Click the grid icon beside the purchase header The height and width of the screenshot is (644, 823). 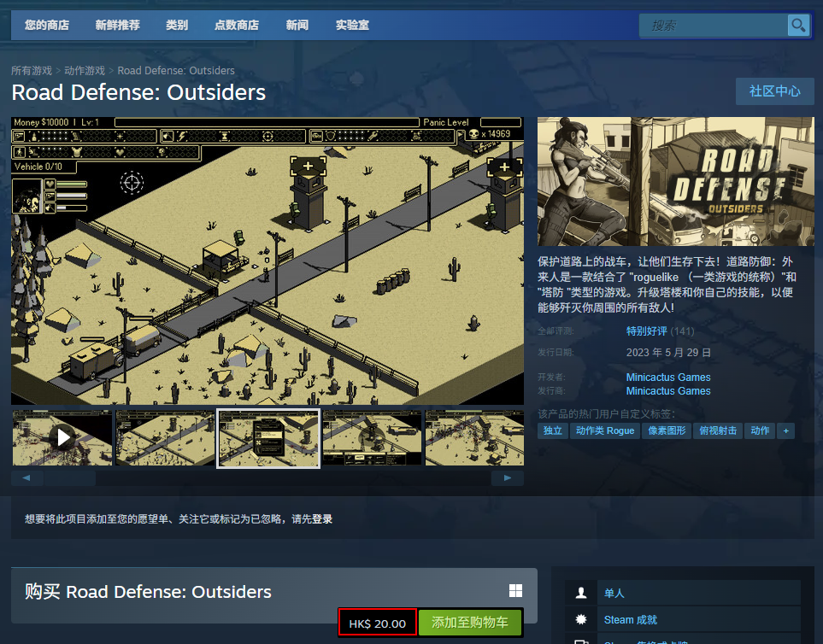point(515,591)
